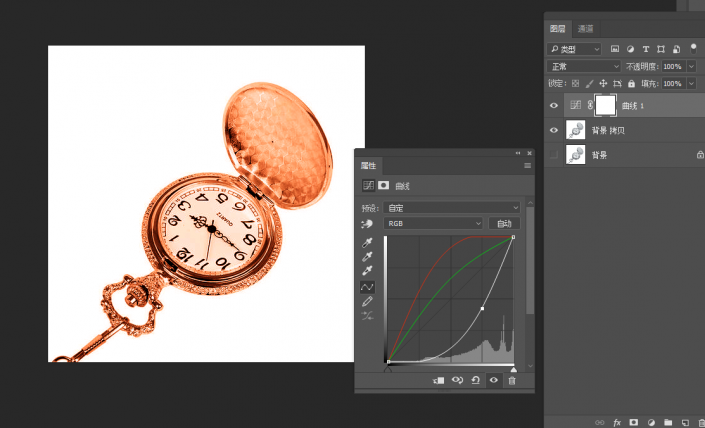Activate the on-image targeted adjustment hand tool
Viewport: 705px width, 428px height.
click(x=367, y=223)
